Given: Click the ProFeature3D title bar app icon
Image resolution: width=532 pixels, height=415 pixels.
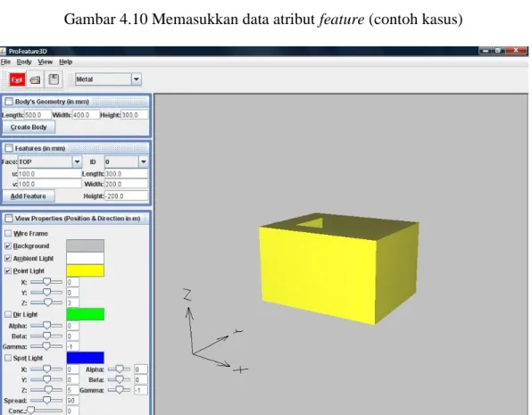Looking at the screenshot, I should click(3, 51).
